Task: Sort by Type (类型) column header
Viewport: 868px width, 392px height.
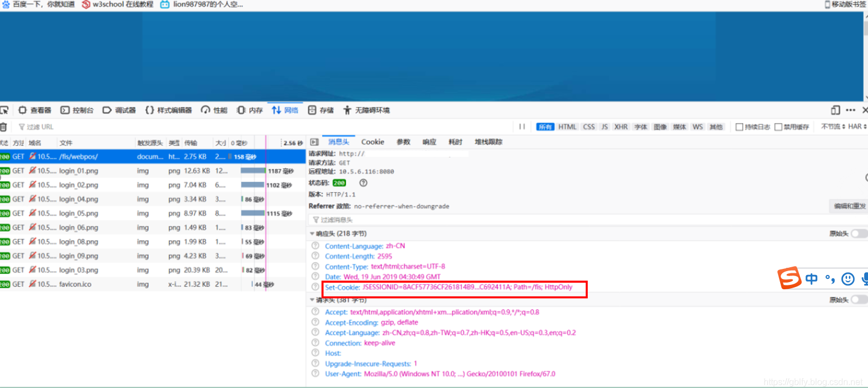Action: (174, 143)
